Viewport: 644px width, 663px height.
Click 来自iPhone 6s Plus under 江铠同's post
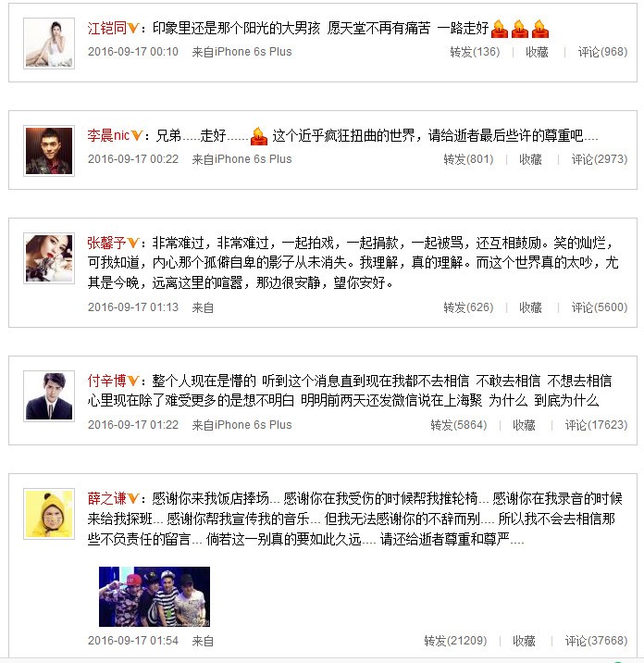241,52
